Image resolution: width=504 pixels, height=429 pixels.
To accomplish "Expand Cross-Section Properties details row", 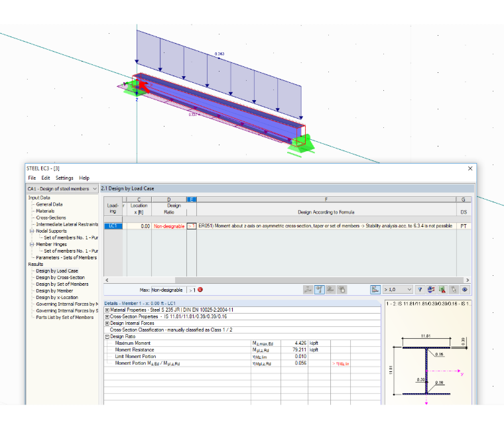I will click(107, 316).
